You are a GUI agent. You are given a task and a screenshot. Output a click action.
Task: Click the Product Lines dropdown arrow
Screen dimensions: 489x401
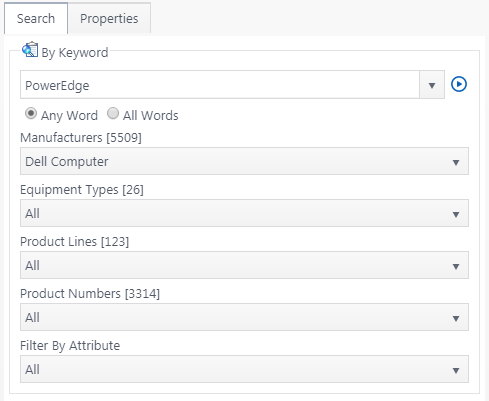point(456,266)
